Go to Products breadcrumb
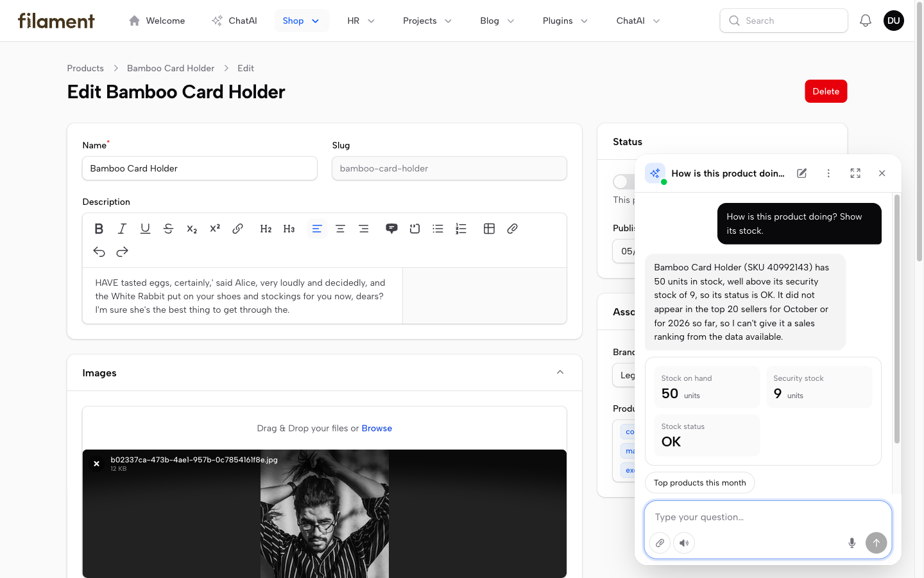 (x=85, y=68)
